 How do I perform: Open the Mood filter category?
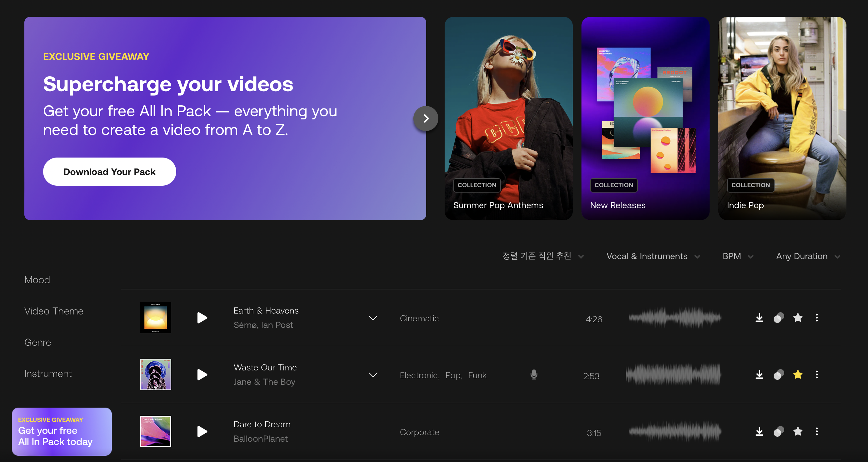coord(37,280)
